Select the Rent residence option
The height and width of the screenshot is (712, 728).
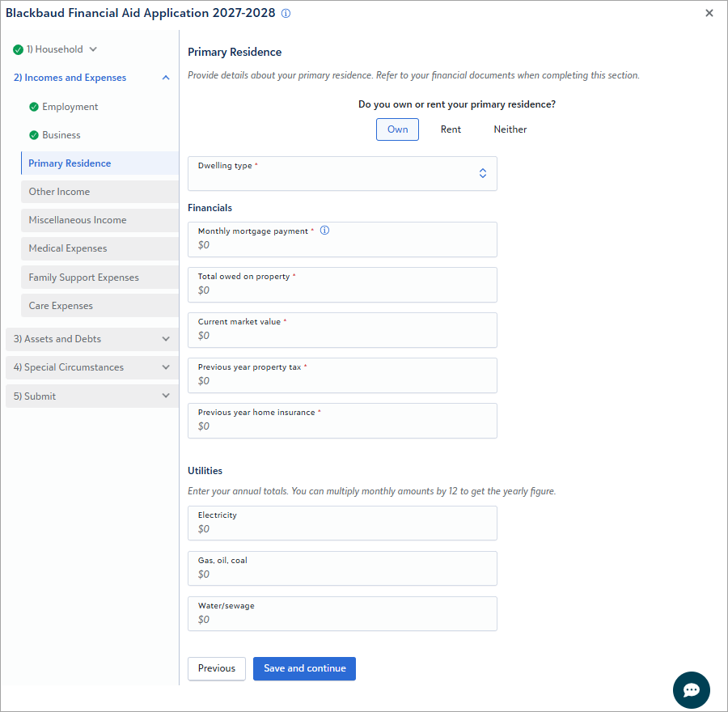451,129
